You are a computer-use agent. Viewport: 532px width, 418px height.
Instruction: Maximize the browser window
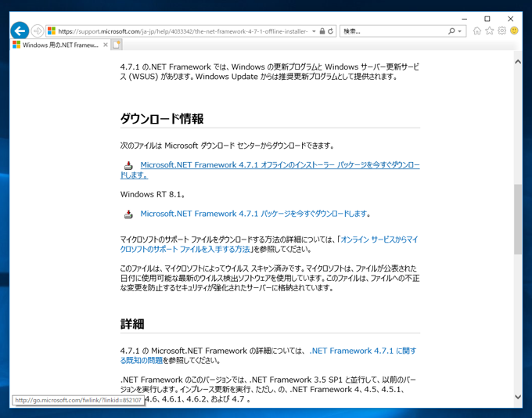487,19
